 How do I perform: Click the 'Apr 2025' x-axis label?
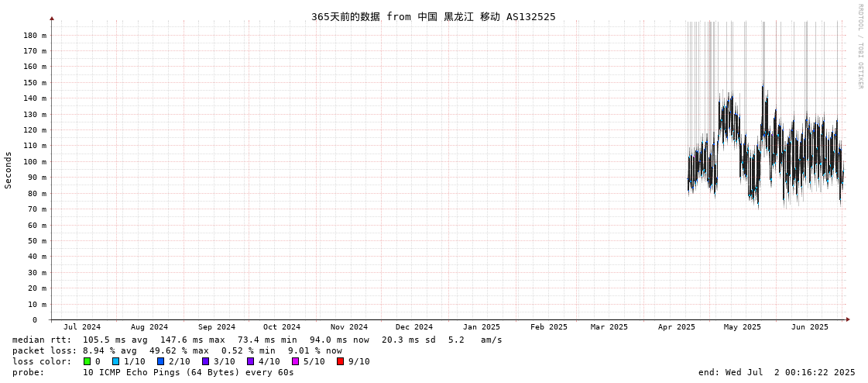click(677, 327)
